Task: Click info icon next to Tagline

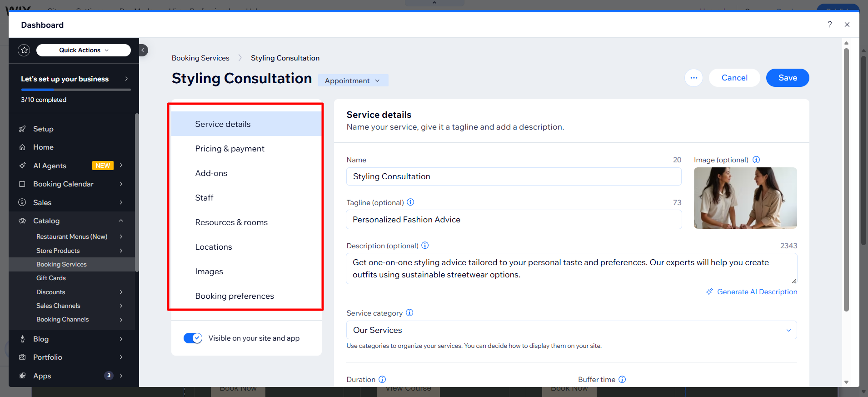Action: [x=410, y=202]
